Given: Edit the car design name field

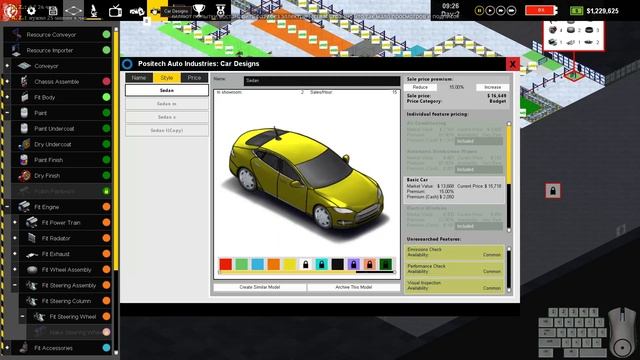Looking at the screenshot, I should [x=322, y=80].
